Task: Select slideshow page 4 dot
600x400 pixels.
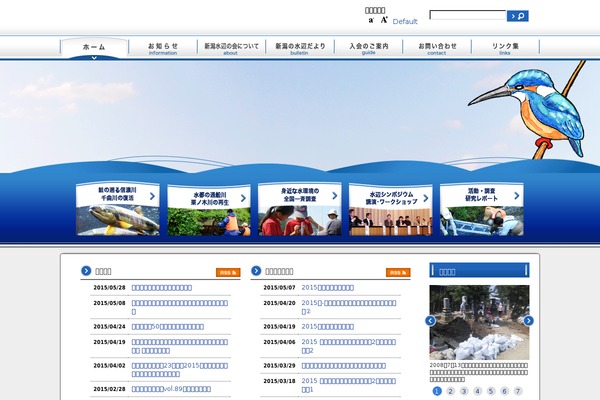Action: pos(477,391)
